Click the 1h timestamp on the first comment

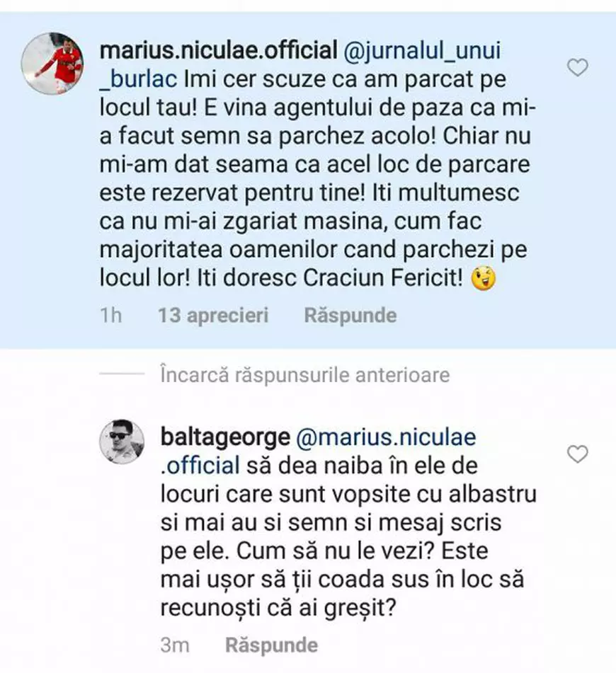112,316
